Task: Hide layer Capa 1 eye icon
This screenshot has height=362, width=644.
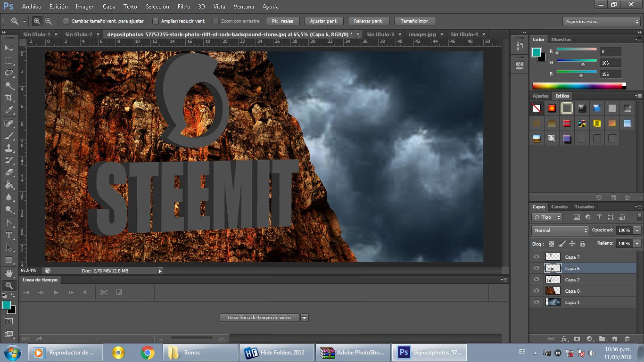Action: pos(536,302)
